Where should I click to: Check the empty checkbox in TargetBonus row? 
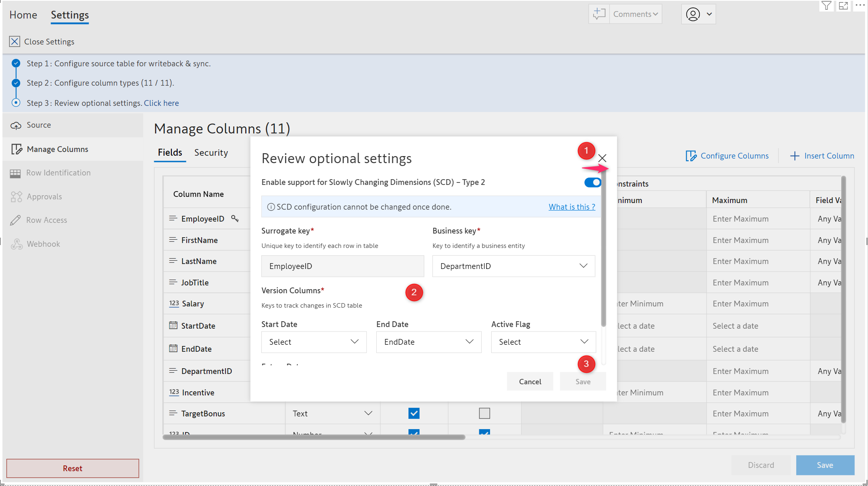(x=484, y=413)
